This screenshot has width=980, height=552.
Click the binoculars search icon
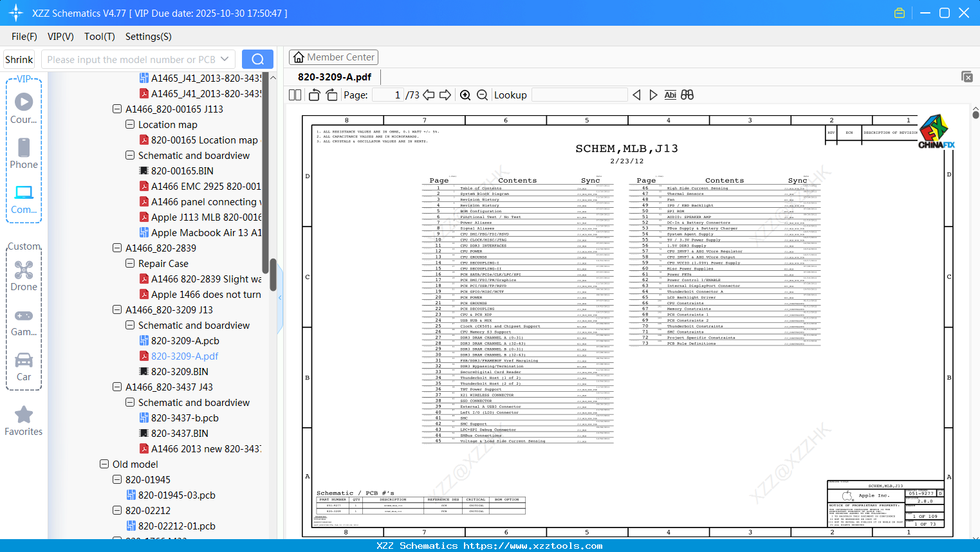tap(687, 95)
